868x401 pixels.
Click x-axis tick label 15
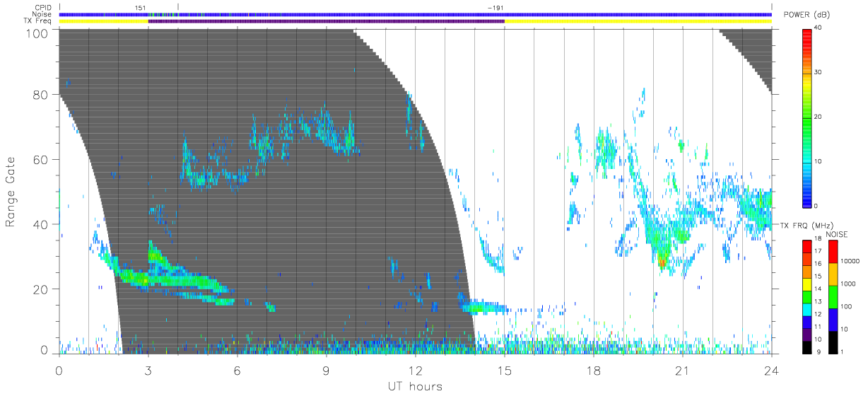(x=504, y=371)
